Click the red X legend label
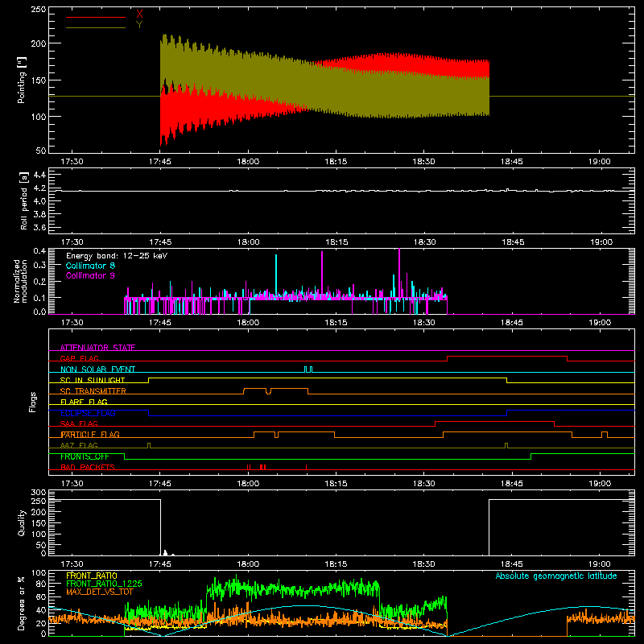Viewport: 644px width, 644px height. (139, 14)
